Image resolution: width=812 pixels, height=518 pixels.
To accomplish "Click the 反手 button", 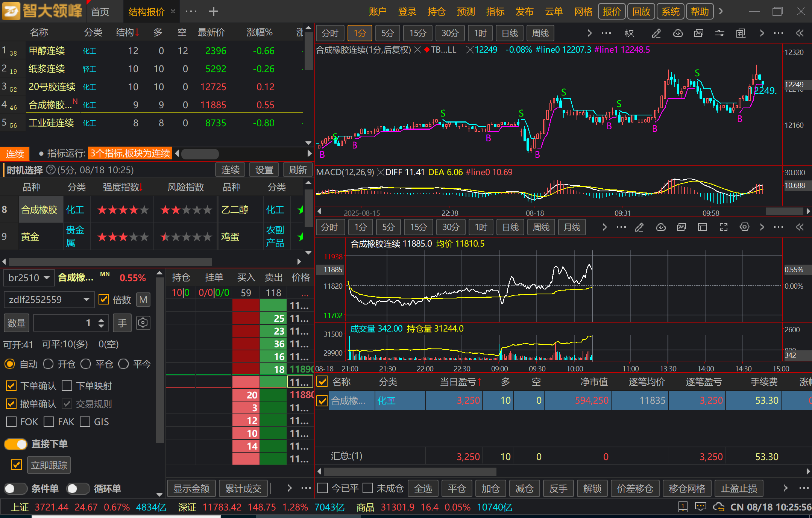I will coord(558,488).
